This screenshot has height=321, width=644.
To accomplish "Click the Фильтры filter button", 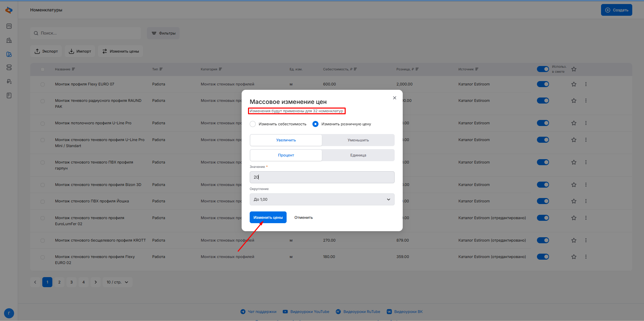I will 163,33.
